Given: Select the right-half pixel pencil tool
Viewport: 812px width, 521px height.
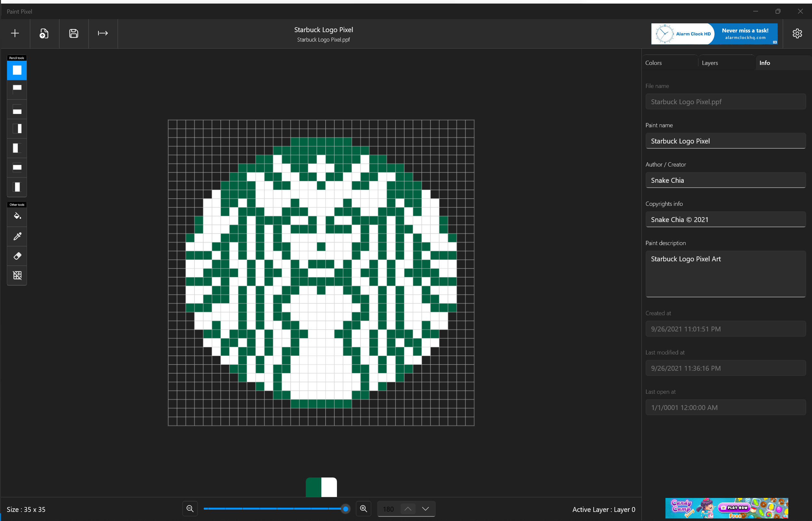Looking at the screenshot, I should click(17, 129).
